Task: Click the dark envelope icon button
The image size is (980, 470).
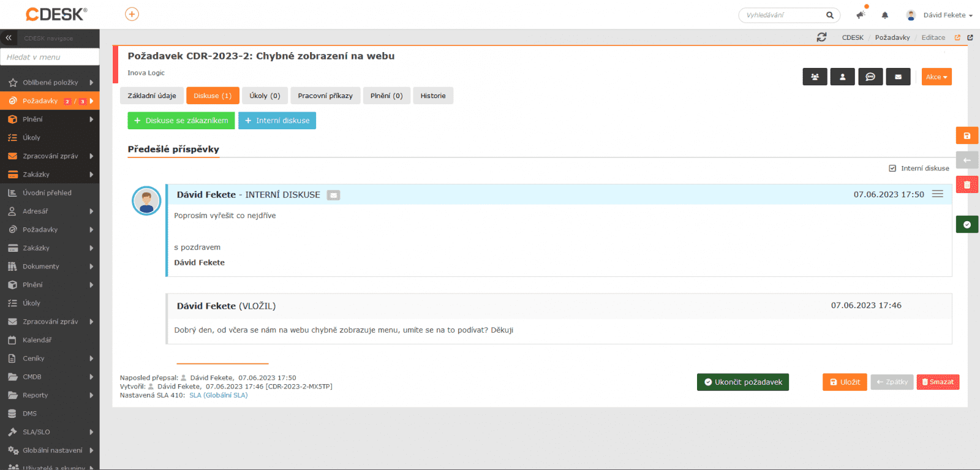Action: (899, 77)
